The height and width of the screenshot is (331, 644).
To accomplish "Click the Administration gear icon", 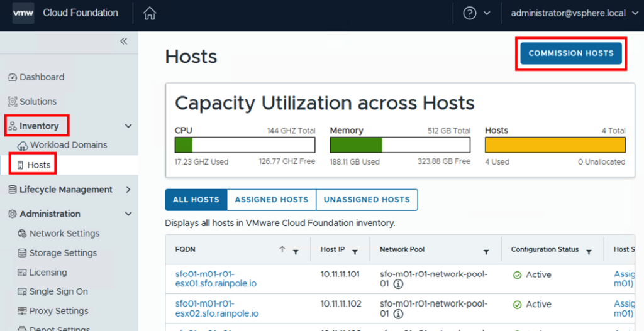I will 13,214.
